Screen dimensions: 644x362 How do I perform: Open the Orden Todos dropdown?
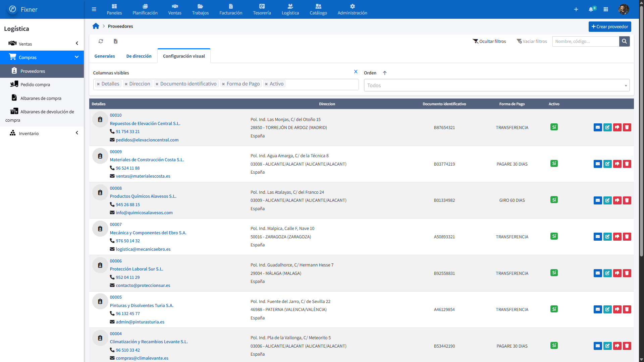tap(496, 85)
